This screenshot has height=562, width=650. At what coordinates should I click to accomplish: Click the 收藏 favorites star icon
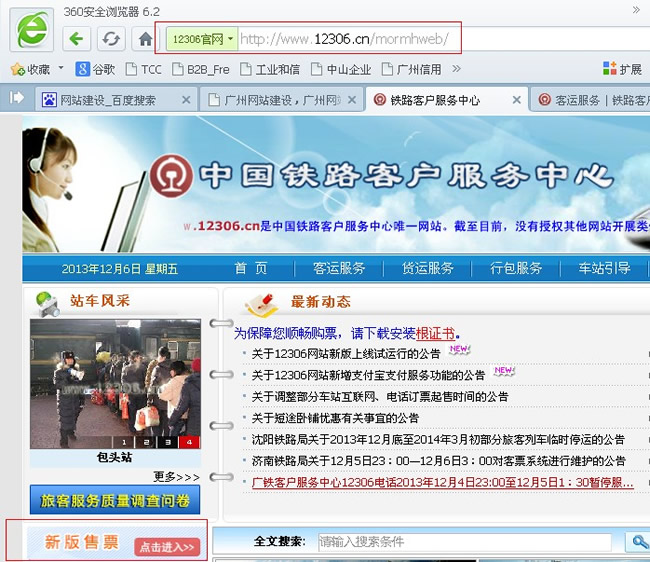(17, 69)
